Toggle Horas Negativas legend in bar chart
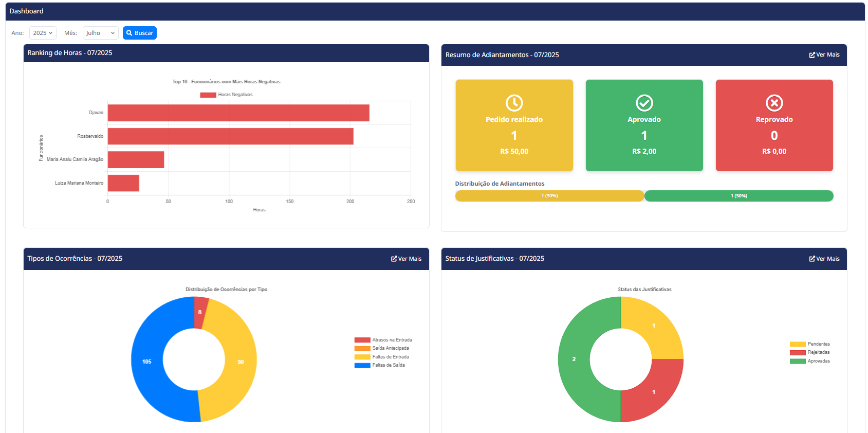 pyautogui.click(x=226, y=95)
